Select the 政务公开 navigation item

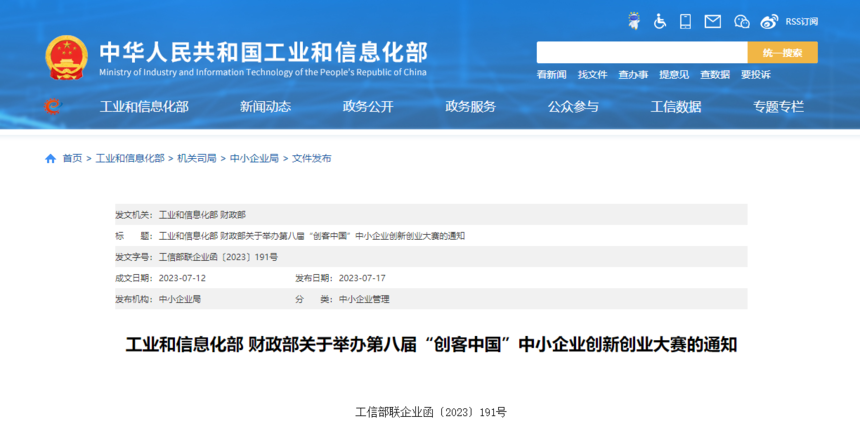368,107
